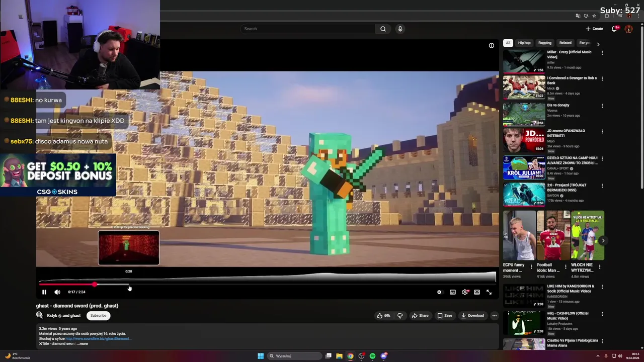Open the Football idols Short
The image size is (644, 362).
[x=553, y=235]
